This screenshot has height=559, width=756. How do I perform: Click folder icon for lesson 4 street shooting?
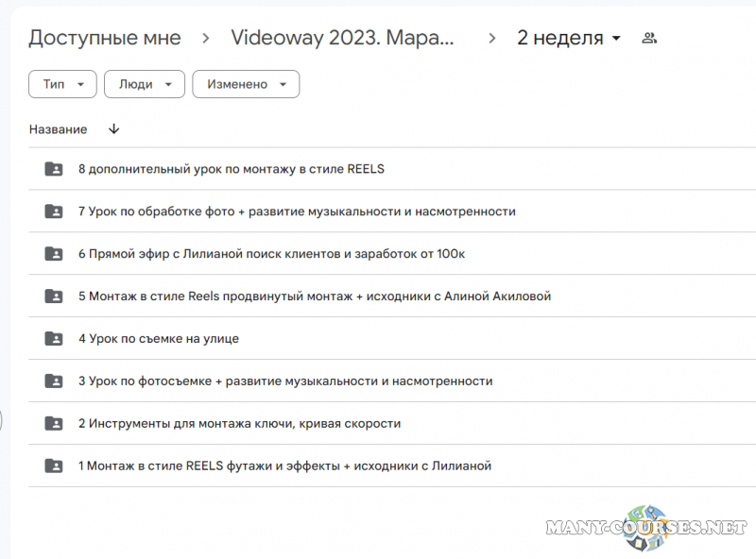54,339
